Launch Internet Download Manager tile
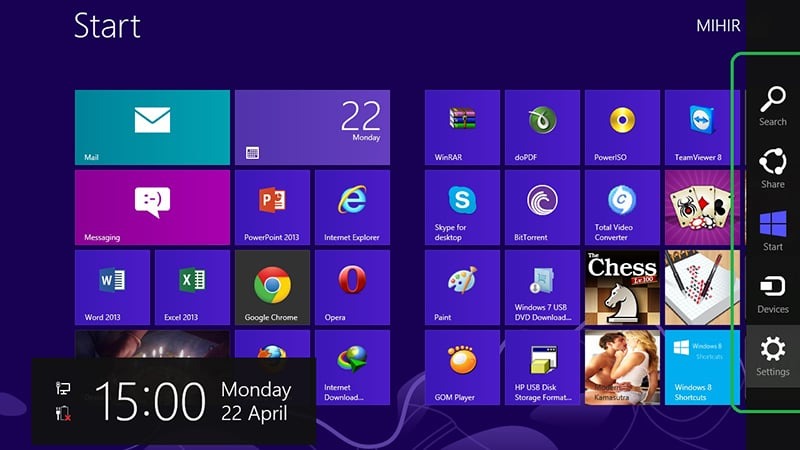Image resolution: width=800 pixels, height=450 pixels. [x=353, y=368]
